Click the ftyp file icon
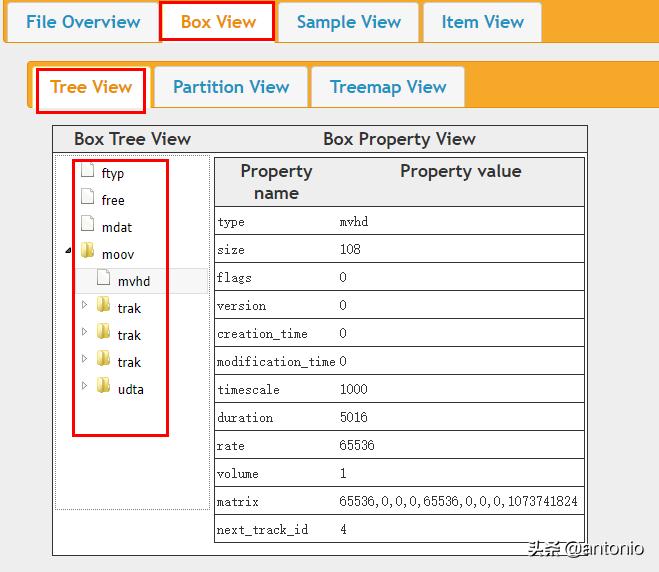Screen dimensions: 659x572 [87, 170]
